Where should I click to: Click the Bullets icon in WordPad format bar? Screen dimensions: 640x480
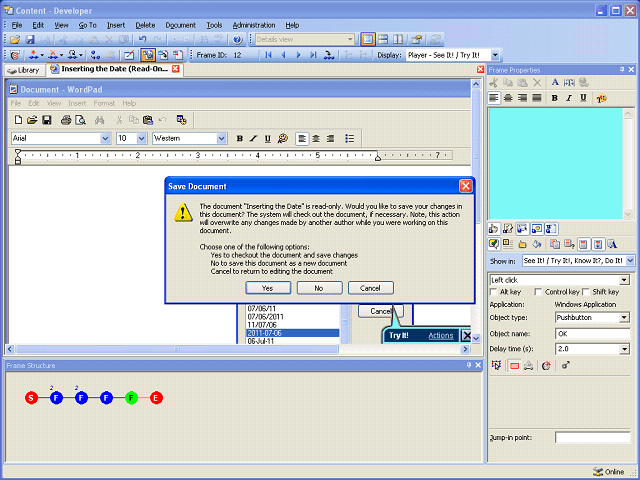click(349, 138)
